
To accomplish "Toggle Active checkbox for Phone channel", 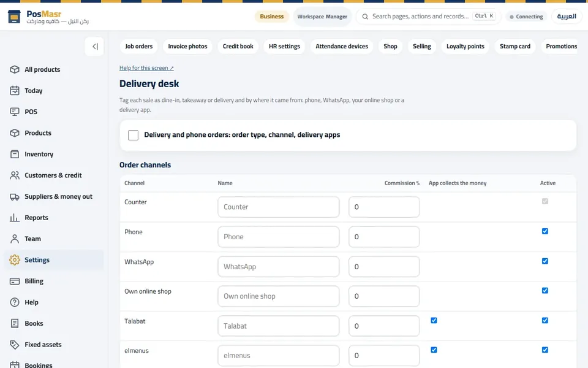I will (545, 231).
